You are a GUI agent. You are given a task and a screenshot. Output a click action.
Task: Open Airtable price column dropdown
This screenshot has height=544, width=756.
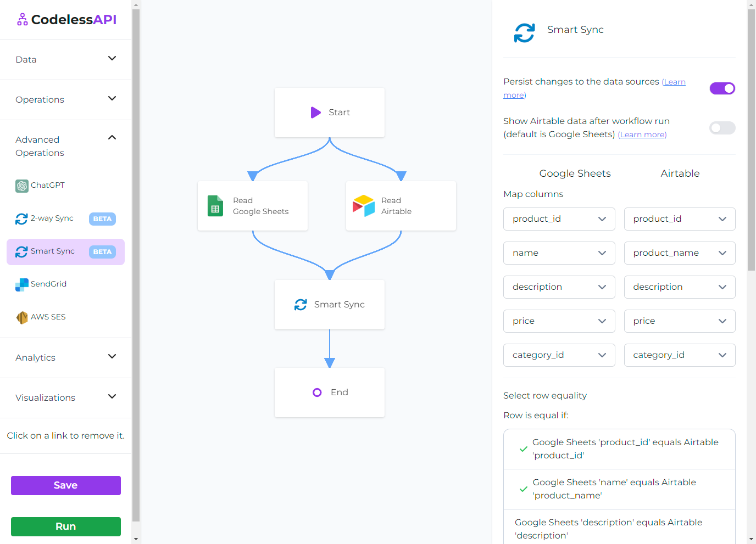click(x=680, y=321)
